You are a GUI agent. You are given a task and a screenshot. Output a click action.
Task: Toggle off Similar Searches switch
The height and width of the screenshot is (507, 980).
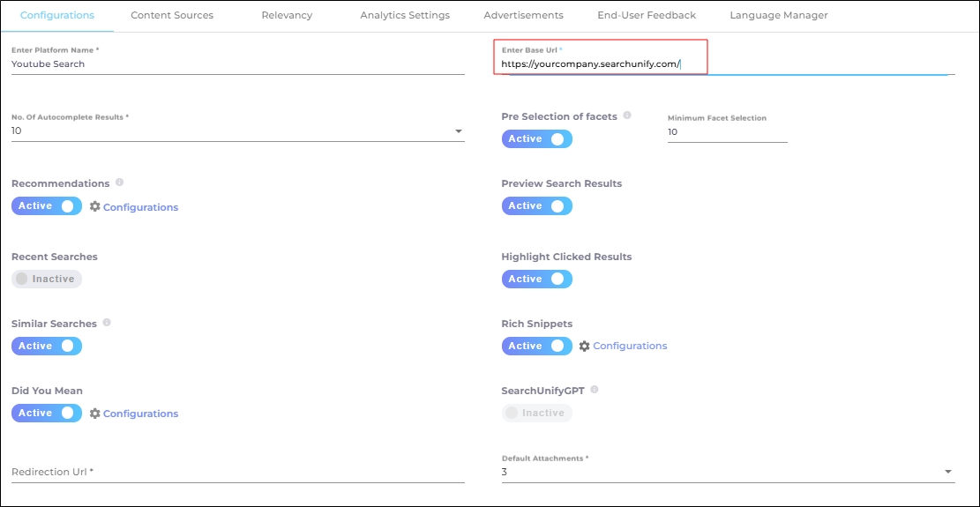tap(46, 346)
